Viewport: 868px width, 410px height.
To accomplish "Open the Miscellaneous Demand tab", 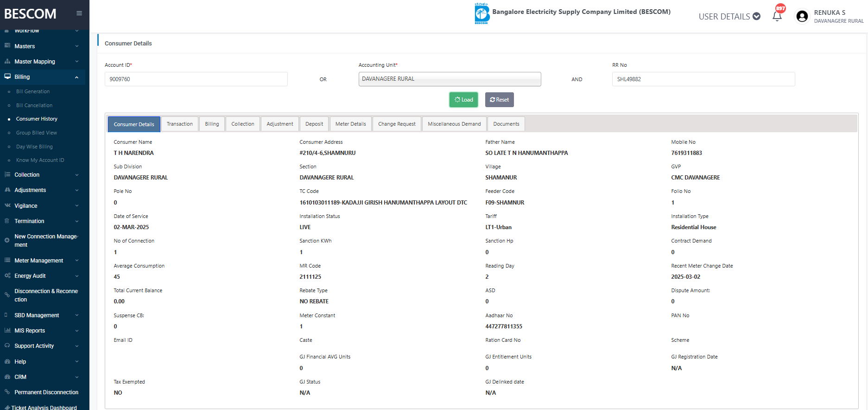I will [x=454, y=124].
